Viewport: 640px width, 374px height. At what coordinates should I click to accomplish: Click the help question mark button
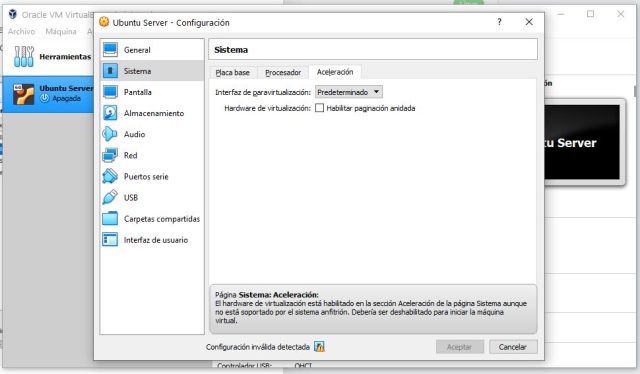(x=499, y=22)
